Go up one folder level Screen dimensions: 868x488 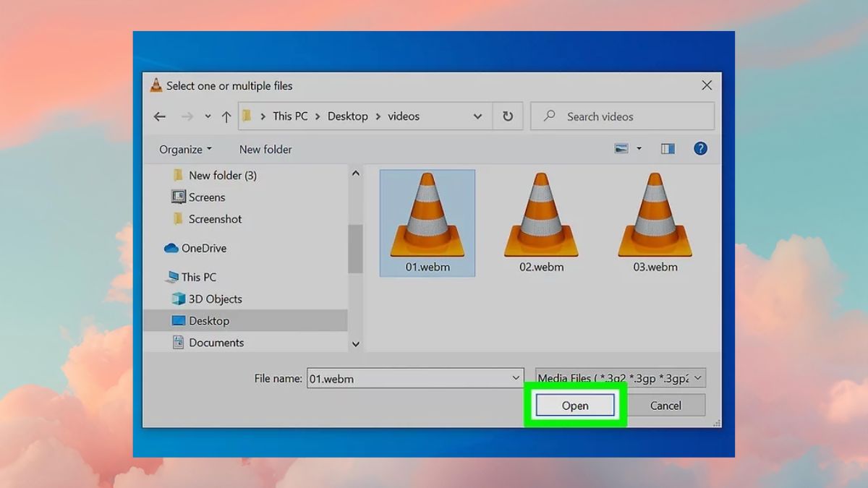click(226, 116)
